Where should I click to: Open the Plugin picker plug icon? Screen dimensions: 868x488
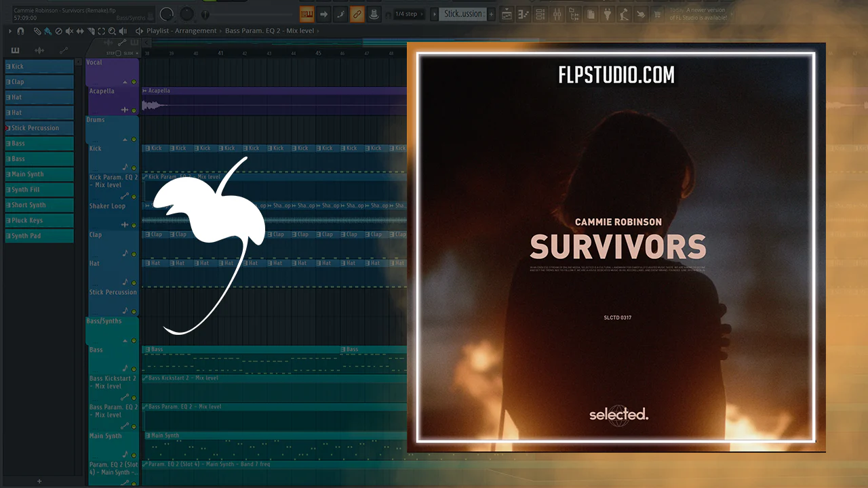click(607, 14)
